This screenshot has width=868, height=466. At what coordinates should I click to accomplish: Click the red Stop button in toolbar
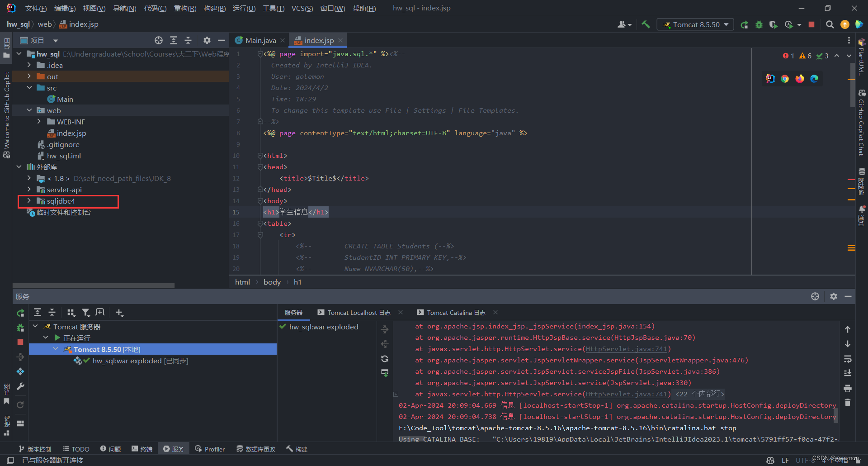point(811,24)
